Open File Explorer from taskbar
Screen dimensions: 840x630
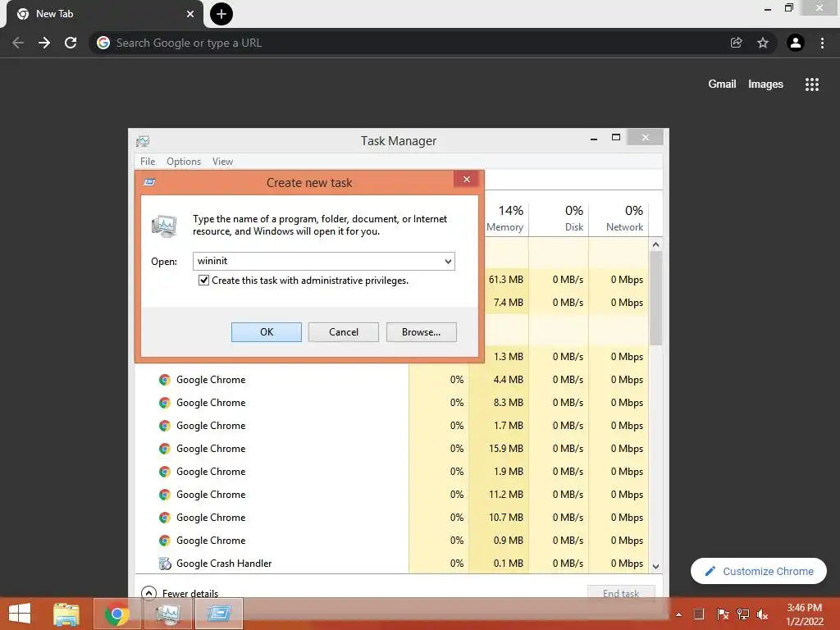(x=66, y=614)
